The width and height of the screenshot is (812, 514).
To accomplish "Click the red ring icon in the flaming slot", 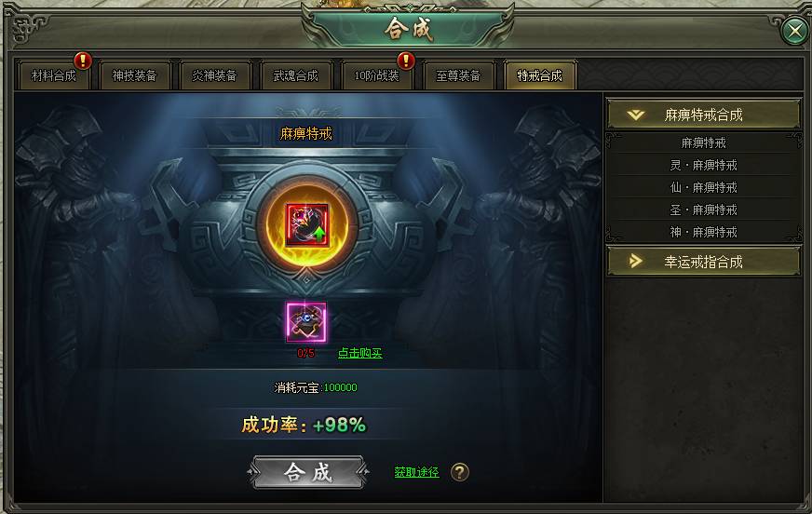I will tap(307, 224).
